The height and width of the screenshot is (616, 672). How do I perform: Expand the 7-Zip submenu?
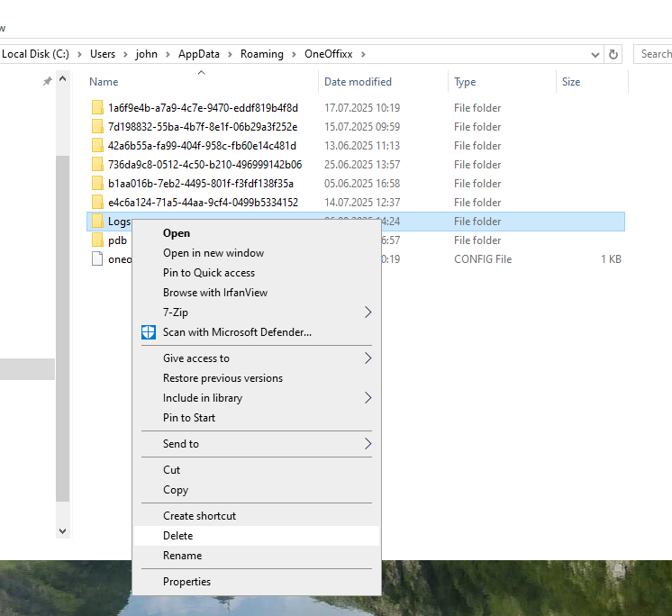pos(257,313)
